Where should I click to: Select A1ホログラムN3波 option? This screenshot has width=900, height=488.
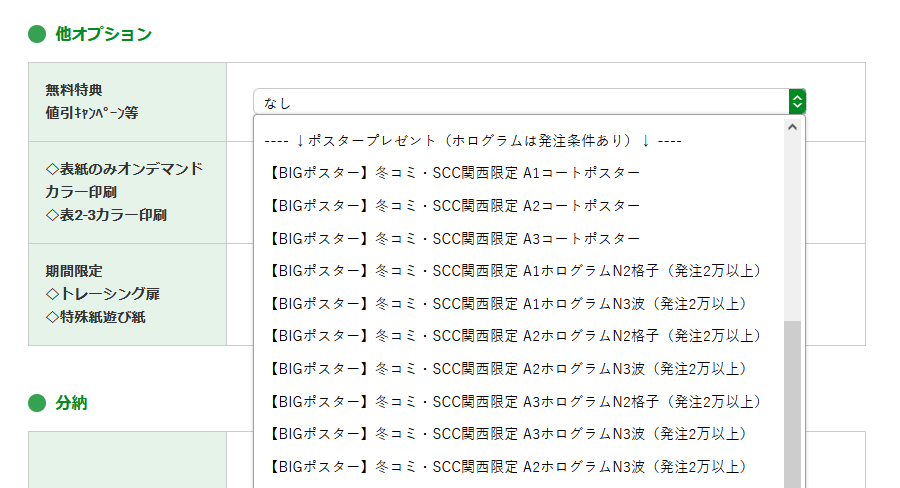point(508,304)
